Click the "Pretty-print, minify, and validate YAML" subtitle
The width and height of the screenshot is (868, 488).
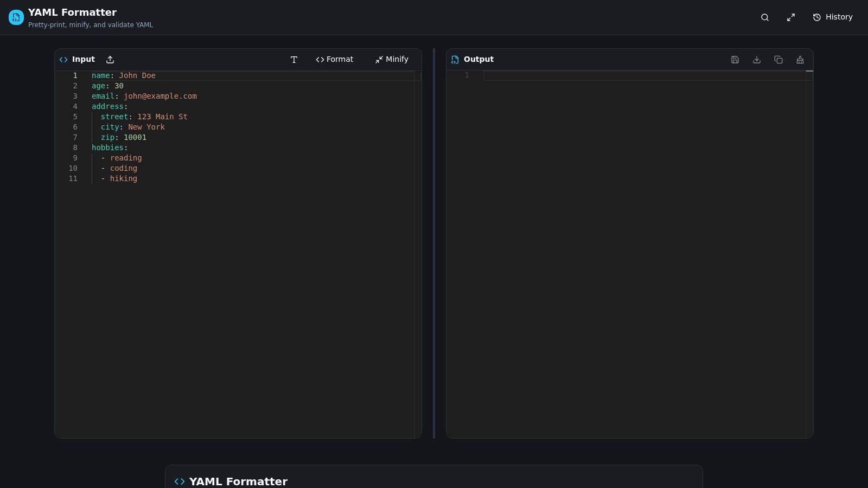click(x=91, y=25)
